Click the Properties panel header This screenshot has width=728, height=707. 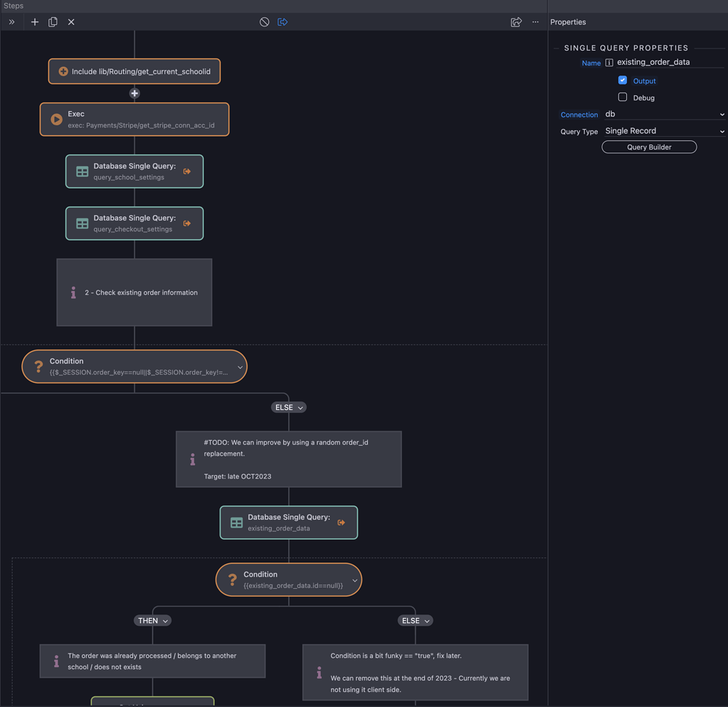568,21
